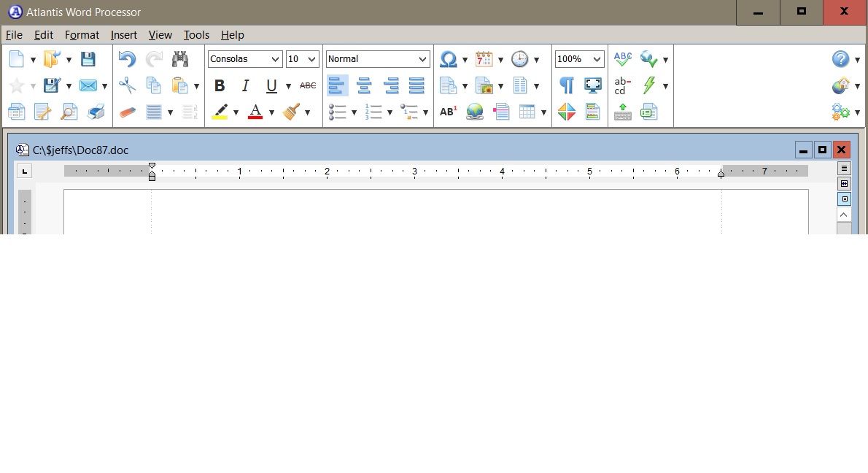This screenshot has width=868, height=473.
Task: Toggle Bold formatting
Action: point(219,85)
